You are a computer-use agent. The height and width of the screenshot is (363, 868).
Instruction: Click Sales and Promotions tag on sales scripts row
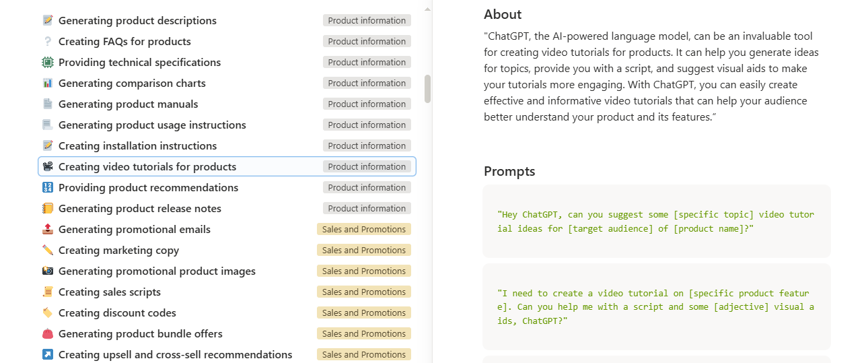coord(364,292)
